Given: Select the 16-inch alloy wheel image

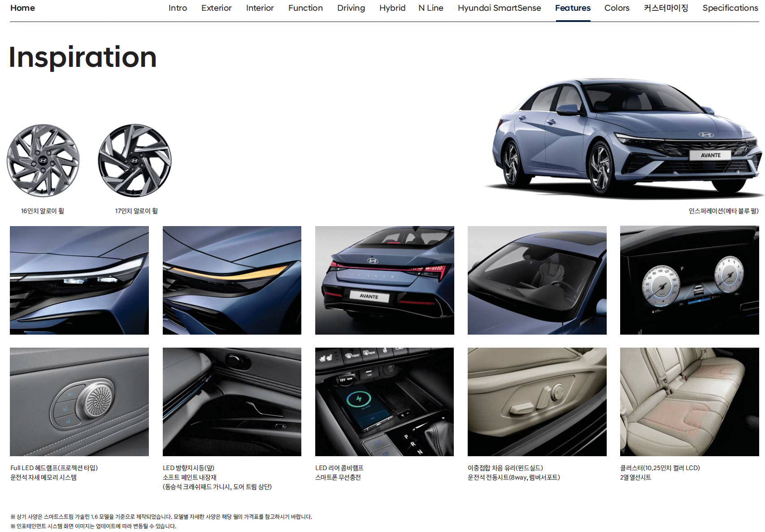Looking at the screenshot, I should [43, 161].
